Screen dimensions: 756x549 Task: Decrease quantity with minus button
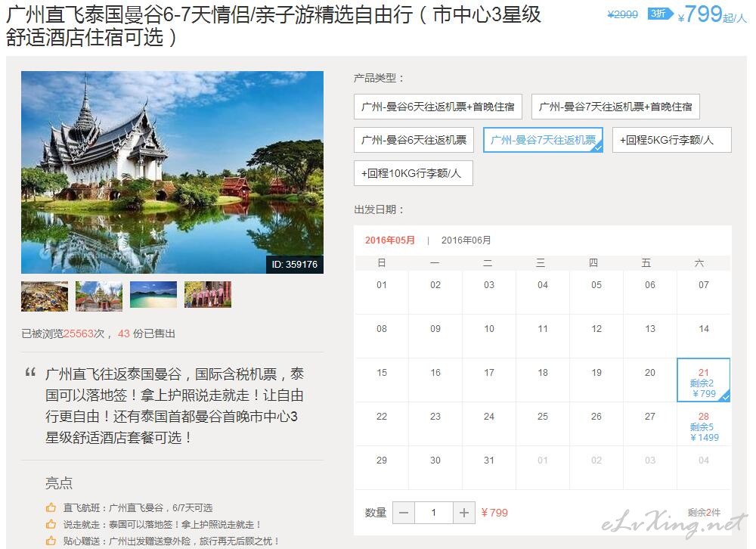click(x=404, y=513)
